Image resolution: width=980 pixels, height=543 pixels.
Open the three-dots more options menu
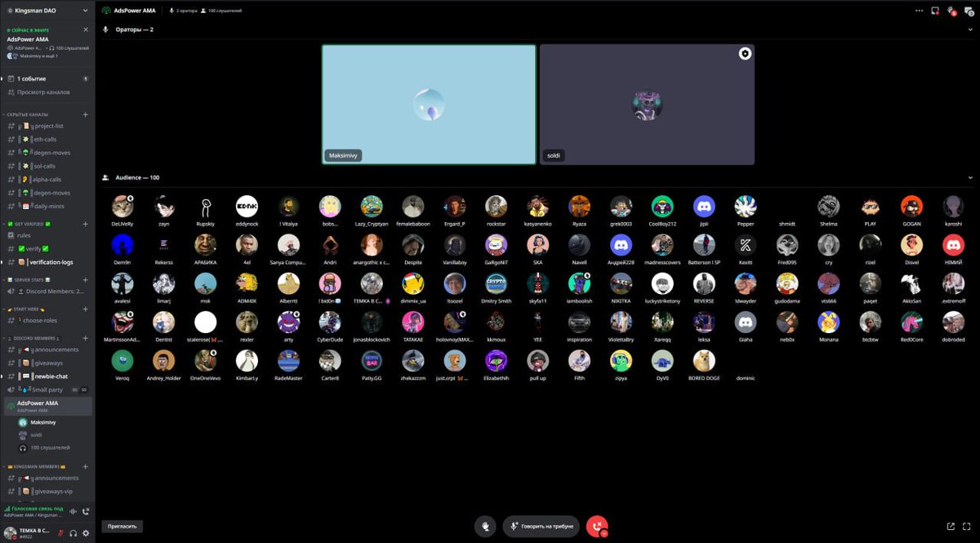[x=920, y=11]
